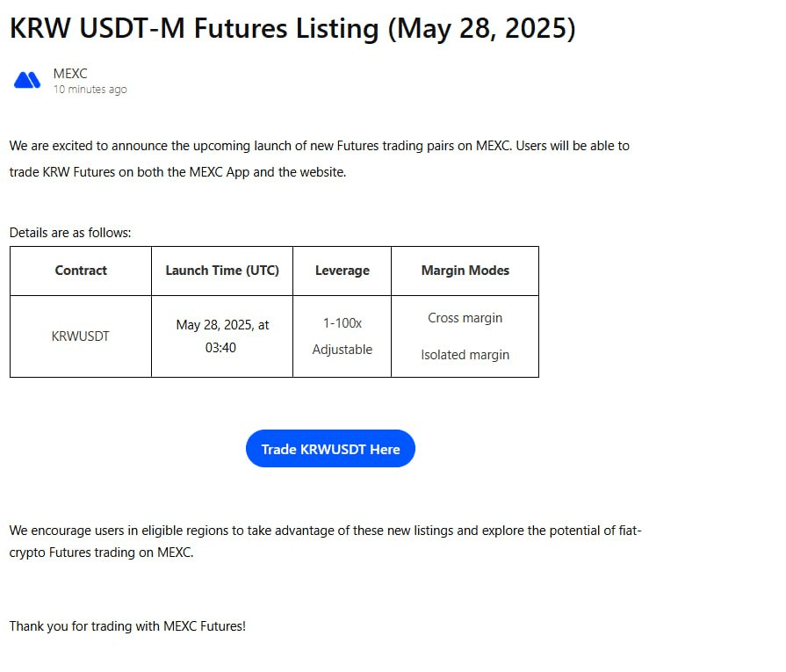786x672 pixels.
Task: Click the 'We encourage users' paragraph
Action: click(x=325, y=542)
